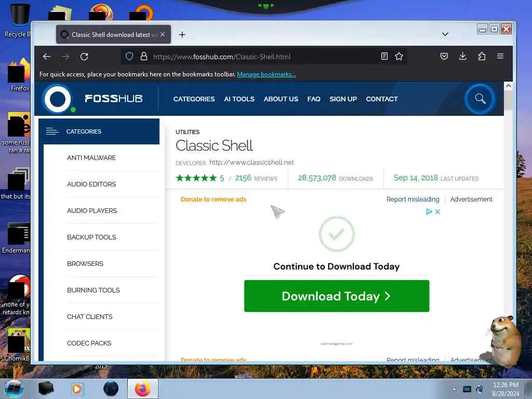The height and width of the screenshot is (399, 532).
Task: Click the FOSSHUB wordmark
Action: pyautogui.click(x=114, y=99)
